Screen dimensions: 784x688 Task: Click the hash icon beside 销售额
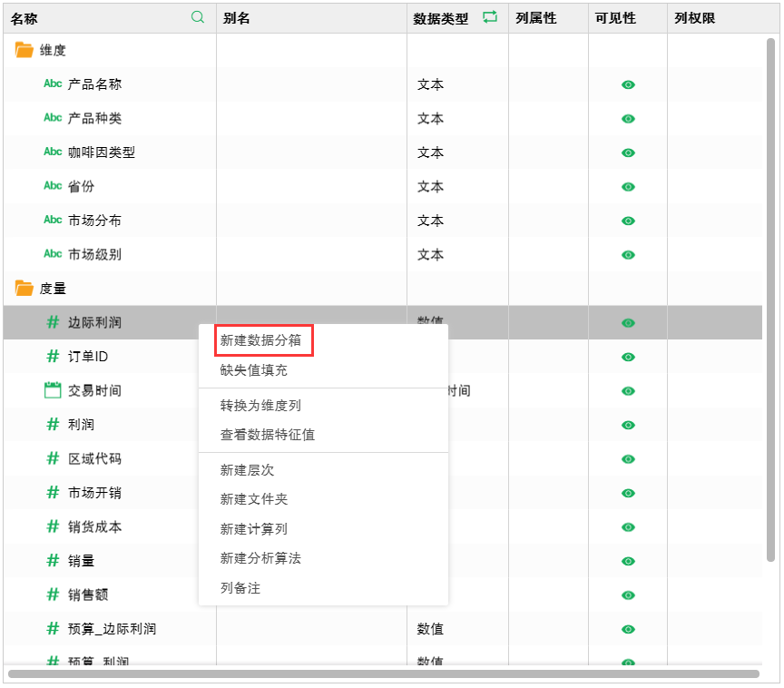point(53,595)
